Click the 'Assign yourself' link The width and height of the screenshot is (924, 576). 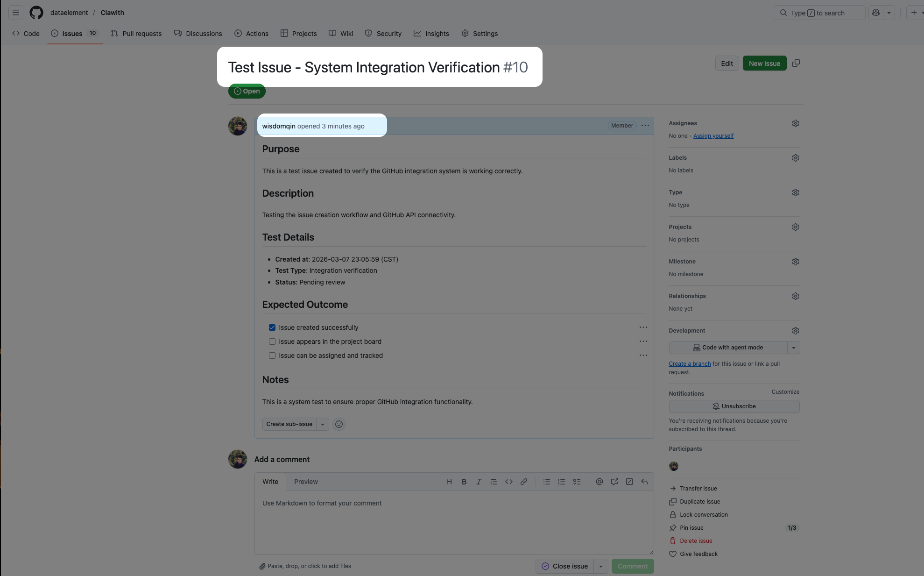pos(713,136)
